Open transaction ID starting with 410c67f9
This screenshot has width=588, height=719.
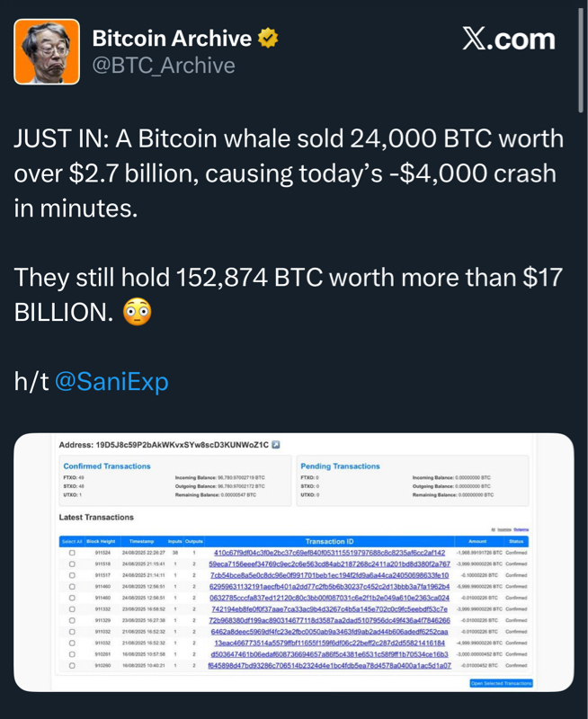330,553
